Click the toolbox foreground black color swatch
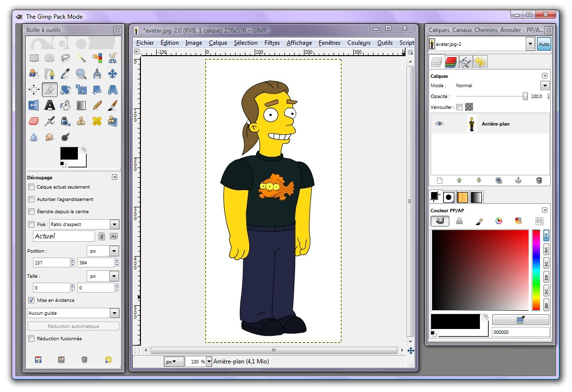This screenshot has width=572, height=392. [x=69, y=153]
